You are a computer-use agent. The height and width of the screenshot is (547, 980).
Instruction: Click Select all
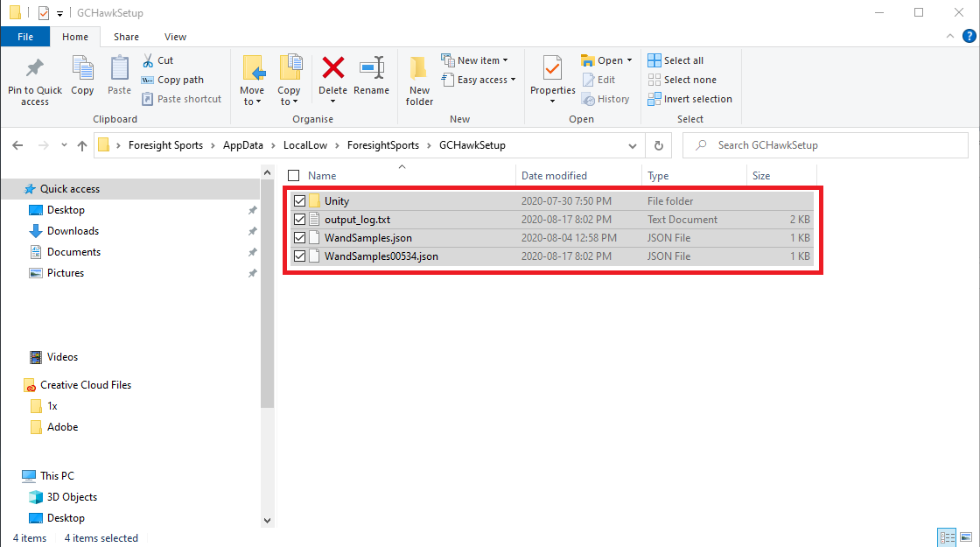tap(675, 60)
